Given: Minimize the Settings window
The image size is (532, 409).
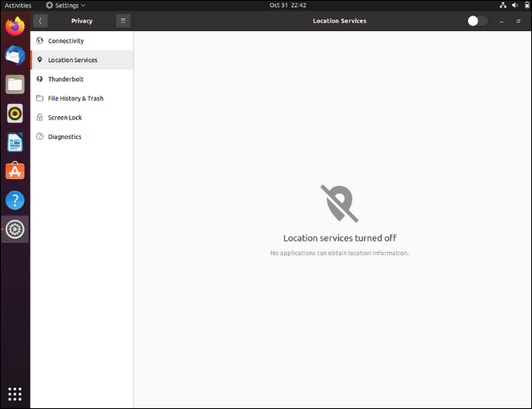Looking at the screenshot, I should pos(502,21).
